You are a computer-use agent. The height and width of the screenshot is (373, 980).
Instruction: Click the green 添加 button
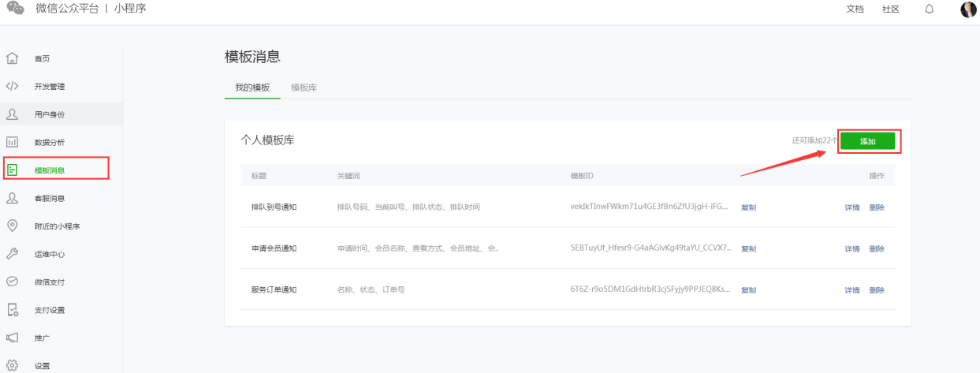click(867, 141)
